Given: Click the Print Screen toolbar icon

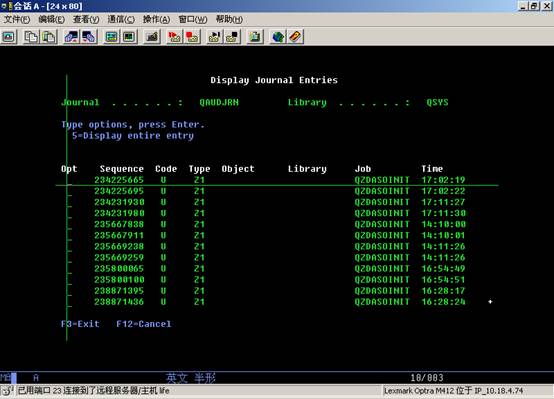Looking at the screenshot, I should (x=8, y=37).
